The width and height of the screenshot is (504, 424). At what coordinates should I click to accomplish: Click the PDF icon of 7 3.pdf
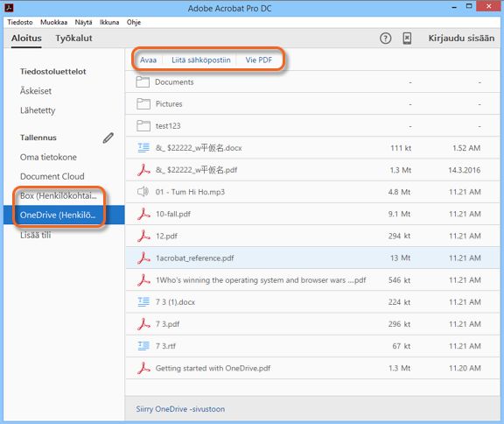tap(143, 324)
